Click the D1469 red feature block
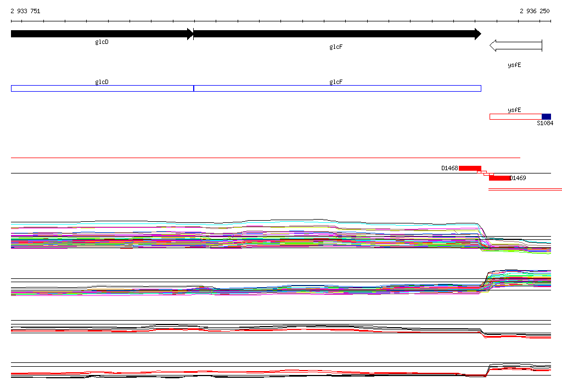This screenshot has height=392, width=562. pos(499,178)
